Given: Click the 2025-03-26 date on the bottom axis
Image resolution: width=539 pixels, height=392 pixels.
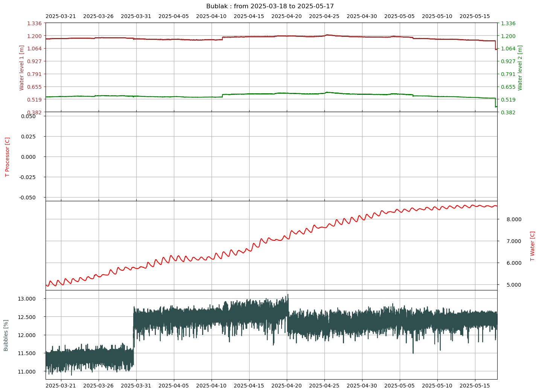Looking at the screenshot, I should tap(98, 386).
